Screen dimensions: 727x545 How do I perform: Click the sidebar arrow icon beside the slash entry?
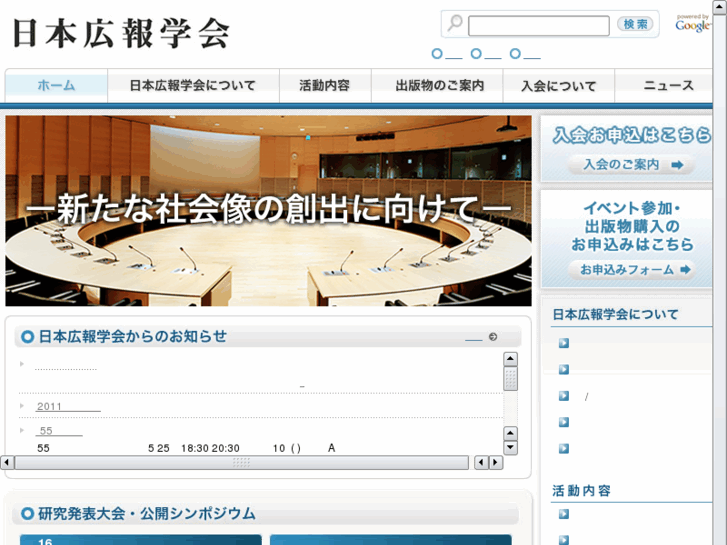(x=564, y=396)
